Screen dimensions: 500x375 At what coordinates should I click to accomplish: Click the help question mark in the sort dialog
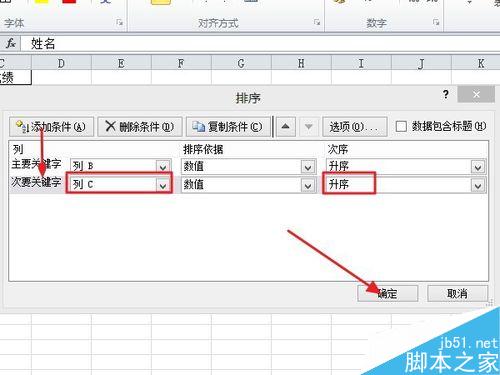tap(446, 95)
